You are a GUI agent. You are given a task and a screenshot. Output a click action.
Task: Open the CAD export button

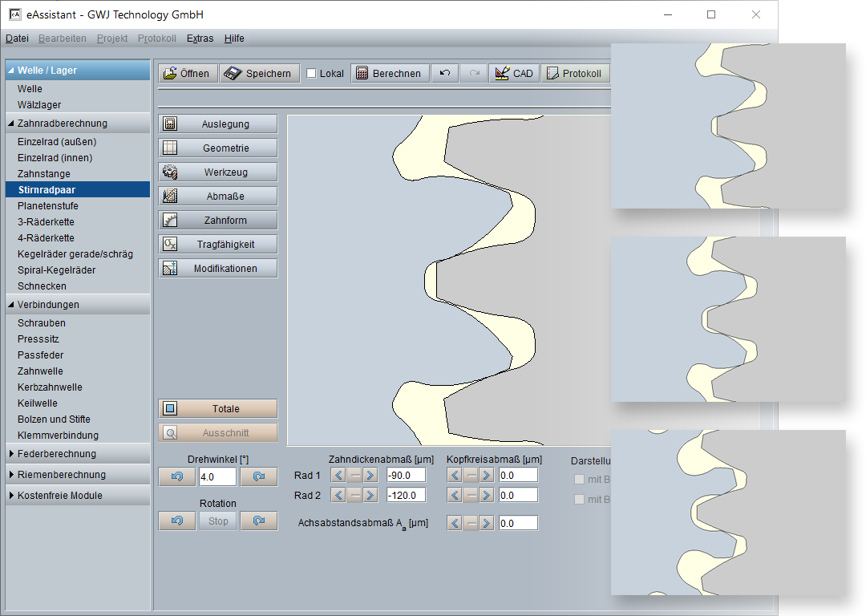click(513, 73)
